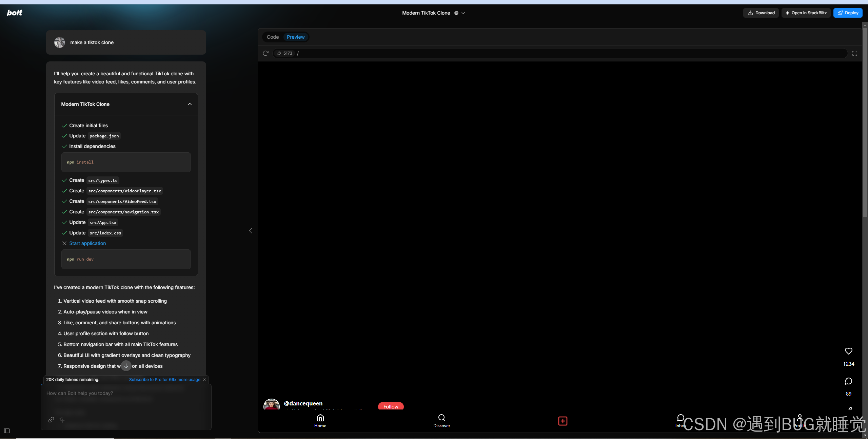Open preview in fullscreen mode
The image size is (868, 439).
tap(854, 53)
